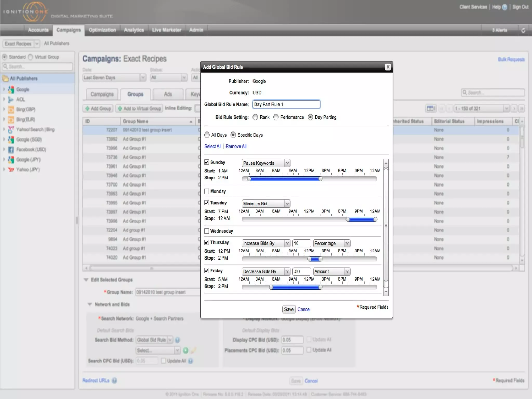532x399 pixels.
Task: Click the AOL publisher icon
Action: pos(11,99)
